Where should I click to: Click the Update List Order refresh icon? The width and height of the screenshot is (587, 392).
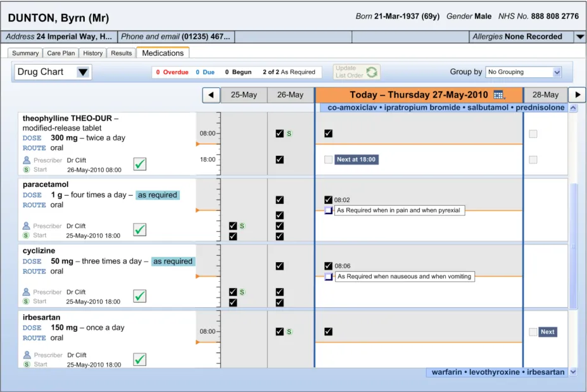point(372,72)
